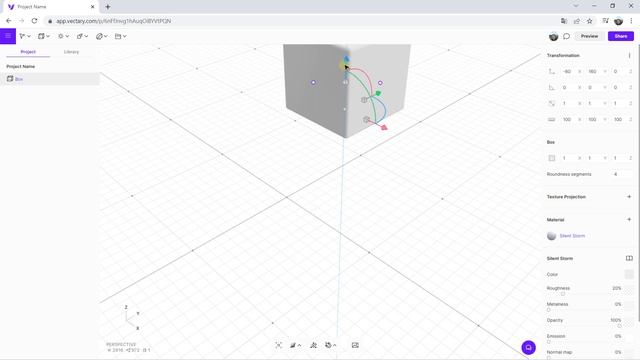This screenshot has height=360, width=640.
Task: Click the scale row icon in Transformation
Action: coord(551,103)
